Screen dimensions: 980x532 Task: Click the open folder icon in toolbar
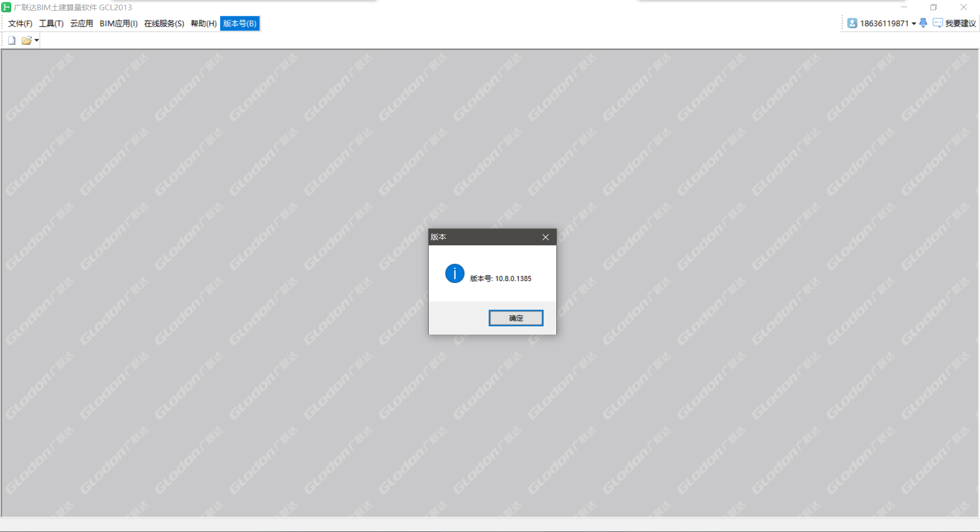tap(27, 40)
